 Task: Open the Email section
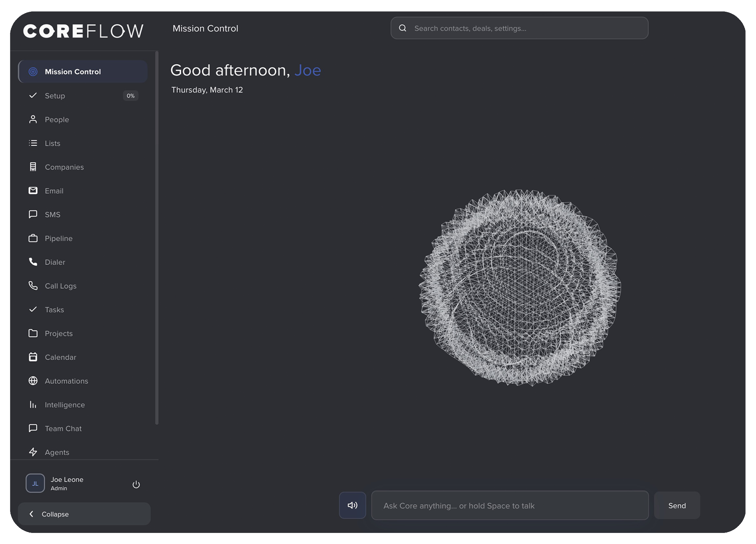pyautogui.click(x=54, y=191)
